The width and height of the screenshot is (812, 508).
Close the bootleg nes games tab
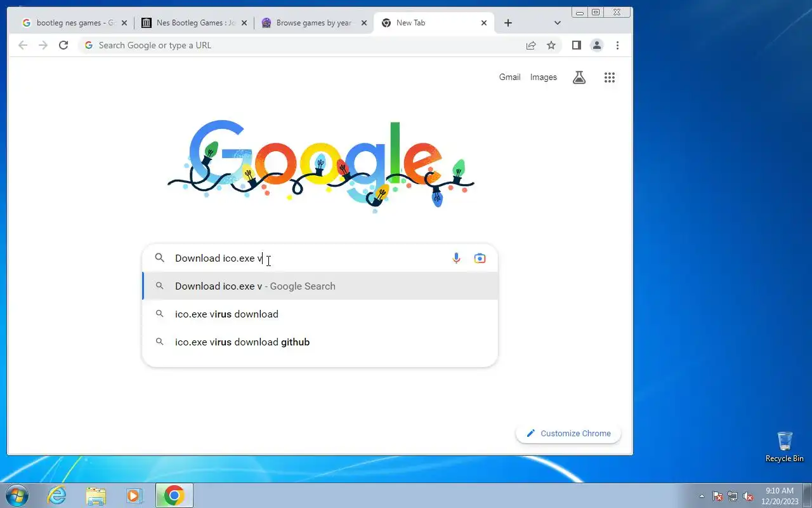tap(124, 23)
